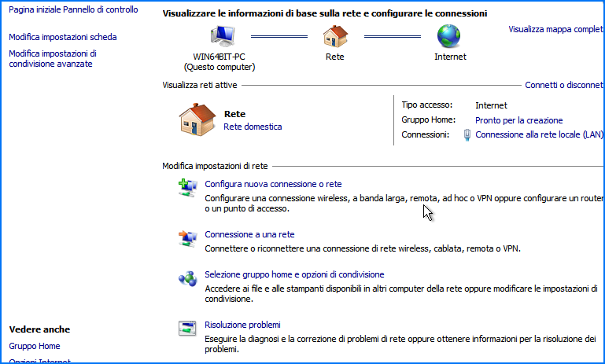Click the large house icon beside Rete domestica
The width and height of the screenshot is (605, 364).
pos(197,119)
